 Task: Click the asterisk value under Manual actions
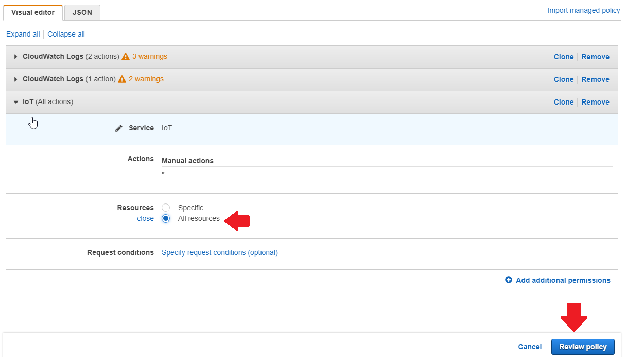click(x=163, y=174)
